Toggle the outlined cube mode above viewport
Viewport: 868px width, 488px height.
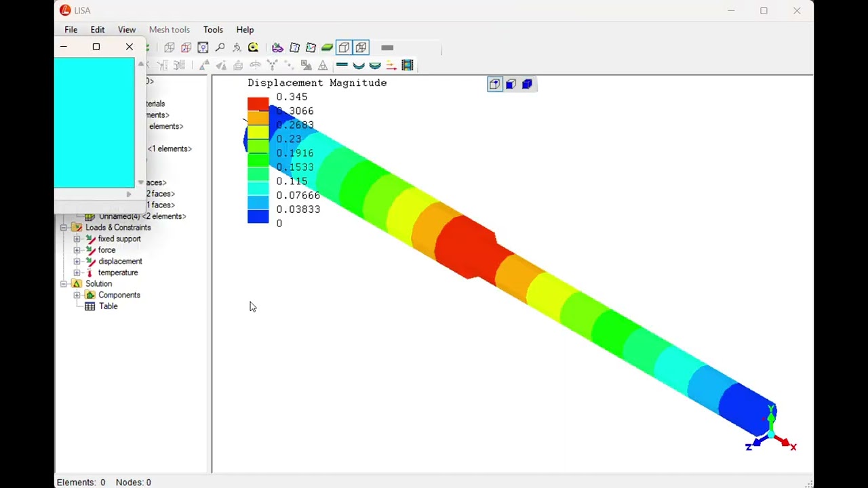[494, 84]
